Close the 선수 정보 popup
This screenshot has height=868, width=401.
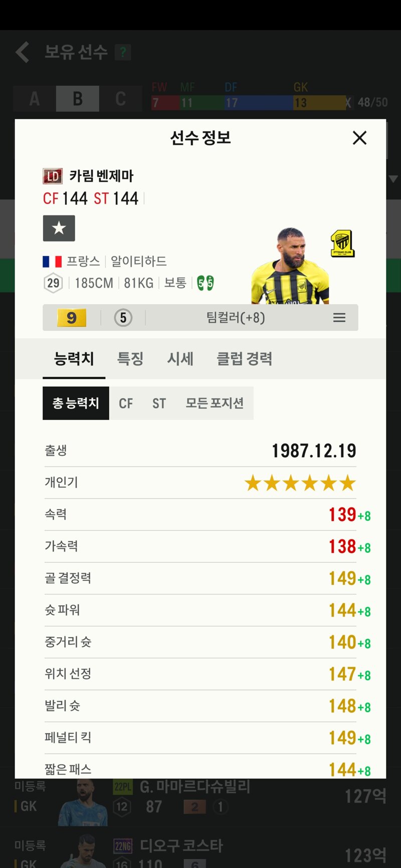[359, 138]
